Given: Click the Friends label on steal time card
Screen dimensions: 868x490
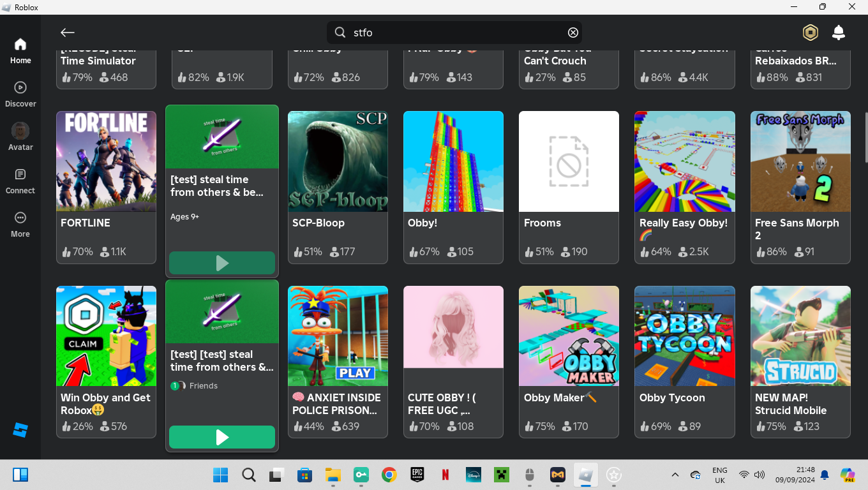Looking at the screenshot, I should pos(204,385).
